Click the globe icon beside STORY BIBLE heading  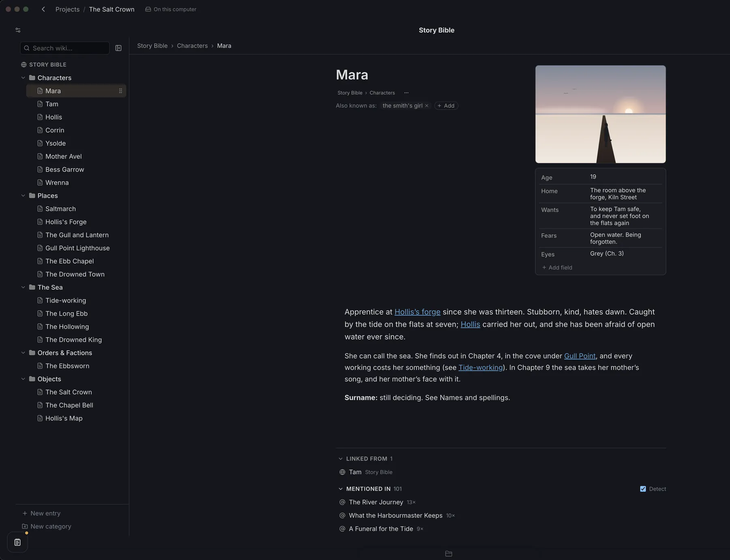point(24,65)
